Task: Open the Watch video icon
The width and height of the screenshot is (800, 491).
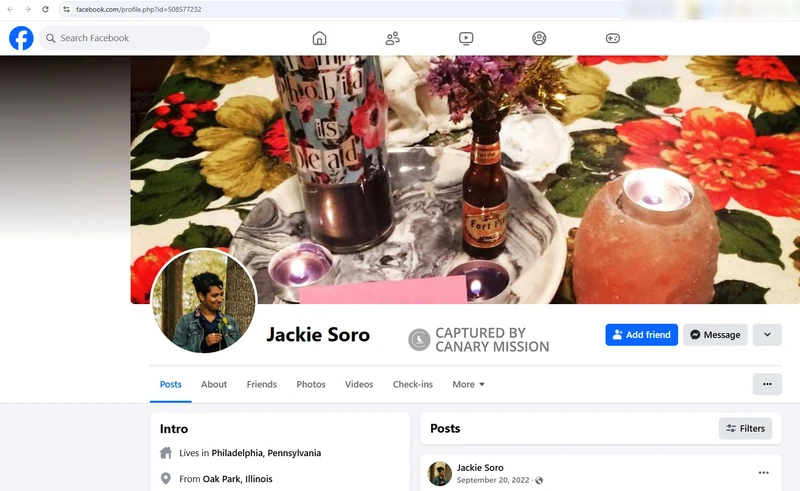Action: (x=466, y=38)
